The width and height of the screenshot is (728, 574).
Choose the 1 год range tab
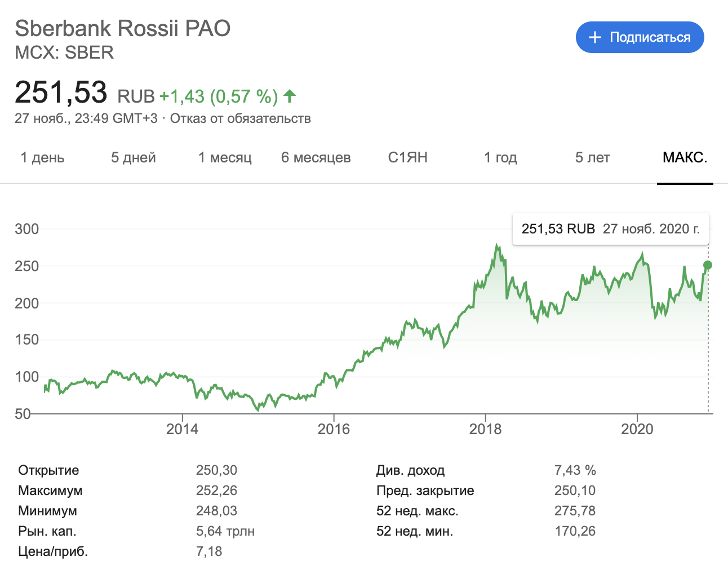500,157
